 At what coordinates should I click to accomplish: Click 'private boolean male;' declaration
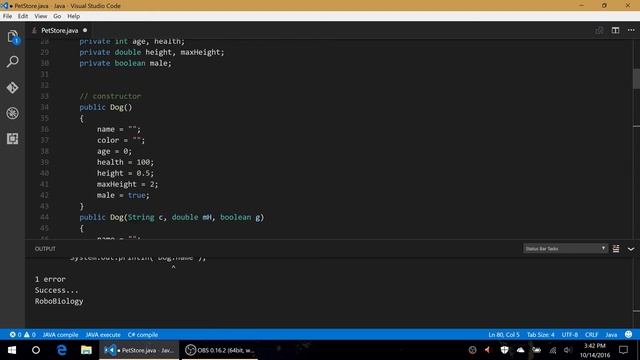[x=125, y=63]
